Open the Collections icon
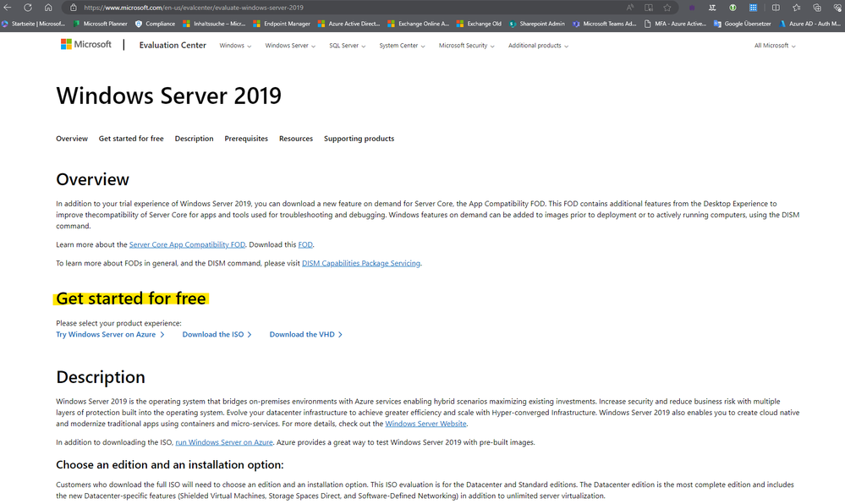The height and width of the screenshot is (504, 845). pos(817,8)
